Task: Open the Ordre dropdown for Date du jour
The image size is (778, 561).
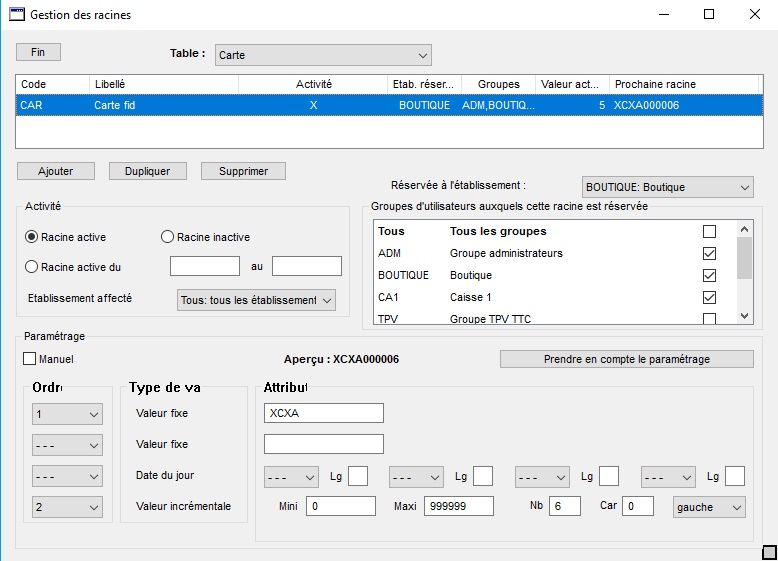Action: 67,476
